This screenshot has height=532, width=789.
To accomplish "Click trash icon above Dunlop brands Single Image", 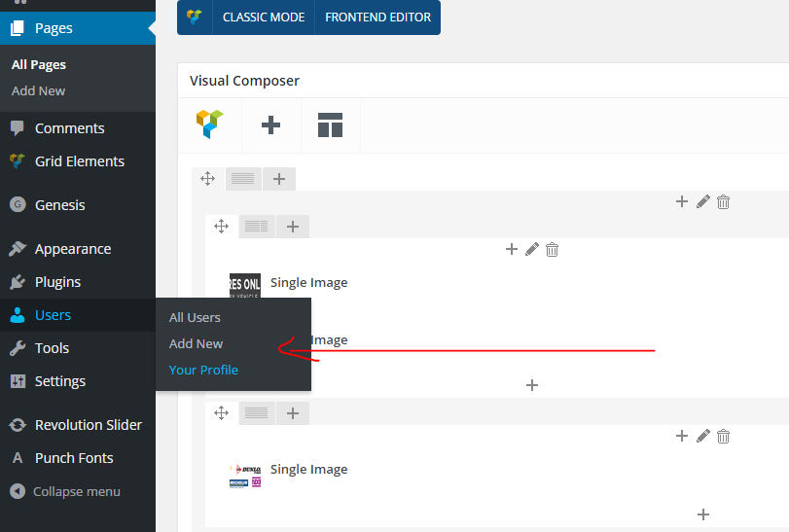I will [x=723, y=436].
